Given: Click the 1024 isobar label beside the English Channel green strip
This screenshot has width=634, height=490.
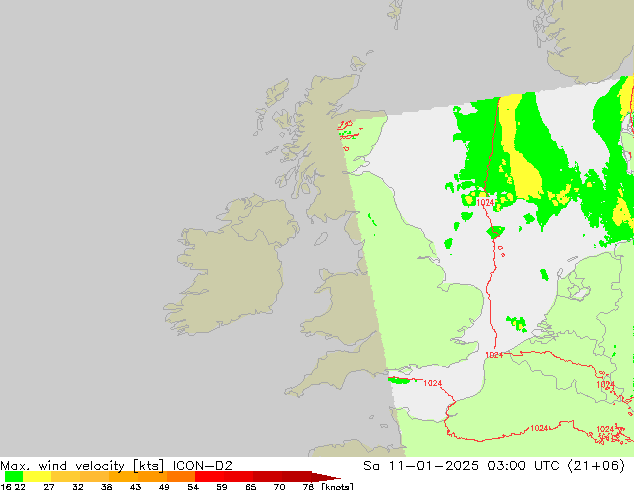Looking at the screenshot, I should pos(433,383).
